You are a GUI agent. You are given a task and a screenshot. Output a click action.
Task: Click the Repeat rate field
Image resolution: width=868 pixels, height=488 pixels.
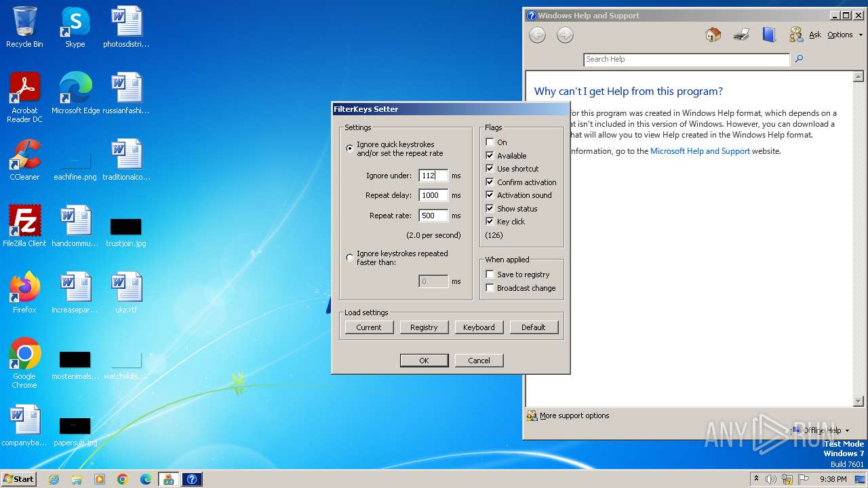click(x=433, y=216)
